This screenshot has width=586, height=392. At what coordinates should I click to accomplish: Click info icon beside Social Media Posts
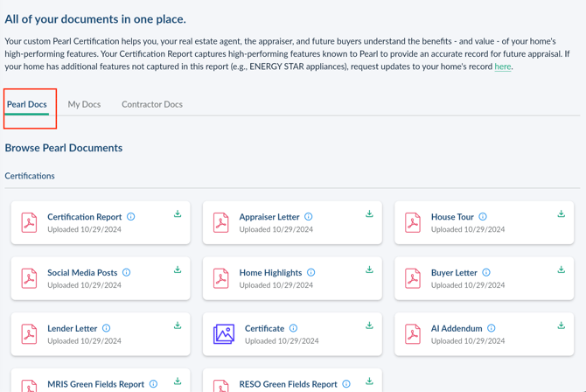(127, 273)
